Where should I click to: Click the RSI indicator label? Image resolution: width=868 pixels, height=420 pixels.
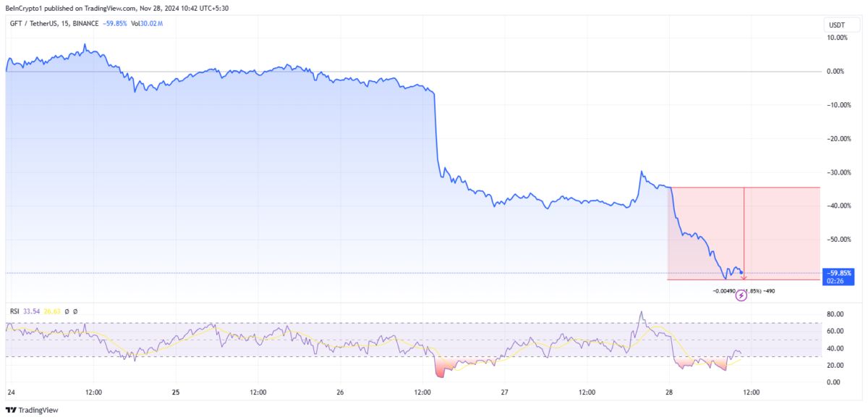(x=14, y=311)
